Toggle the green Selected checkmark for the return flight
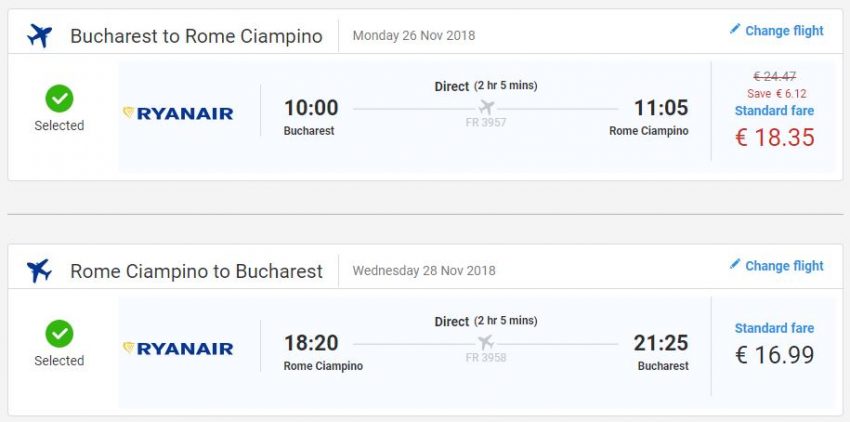 click(59, 333)
